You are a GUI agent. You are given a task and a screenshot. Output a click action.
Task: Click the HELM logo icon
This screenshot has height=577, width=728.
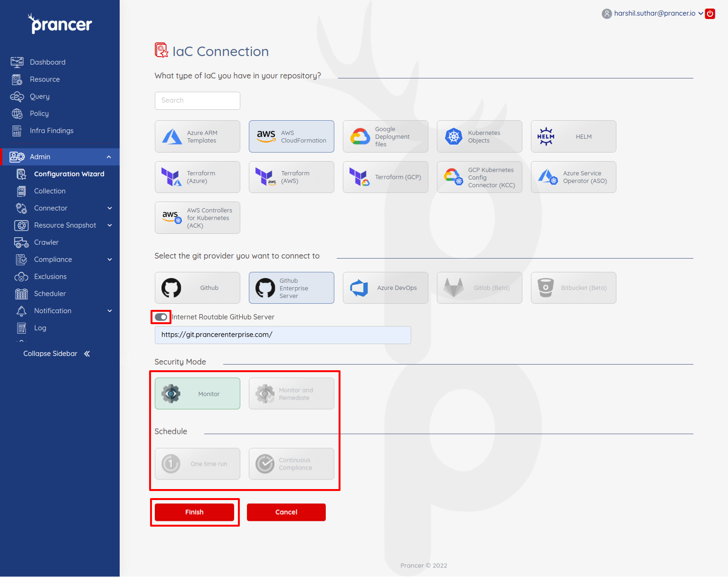click(x=546, y=137)
